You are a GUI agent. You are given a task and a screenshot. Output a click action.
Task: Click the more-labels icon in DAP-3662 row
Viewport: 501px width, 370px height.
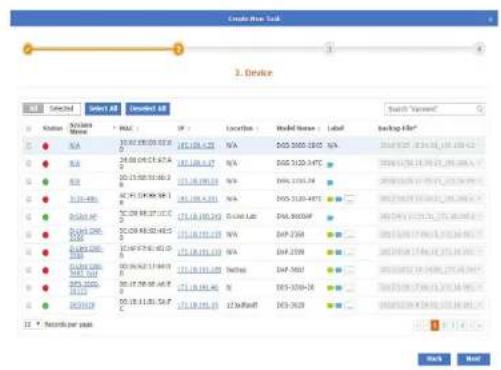tap(349, 270)
